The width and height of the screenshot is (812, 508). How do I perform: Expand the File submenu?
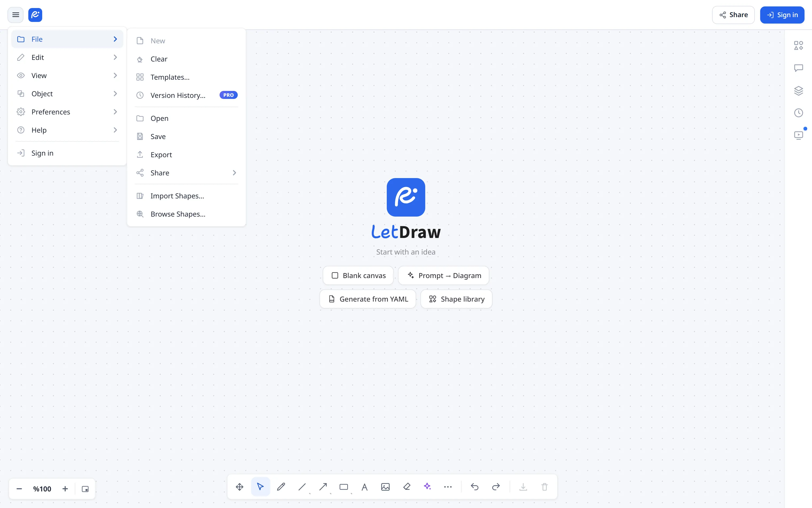pyautogui.click(x=67, y=39)
